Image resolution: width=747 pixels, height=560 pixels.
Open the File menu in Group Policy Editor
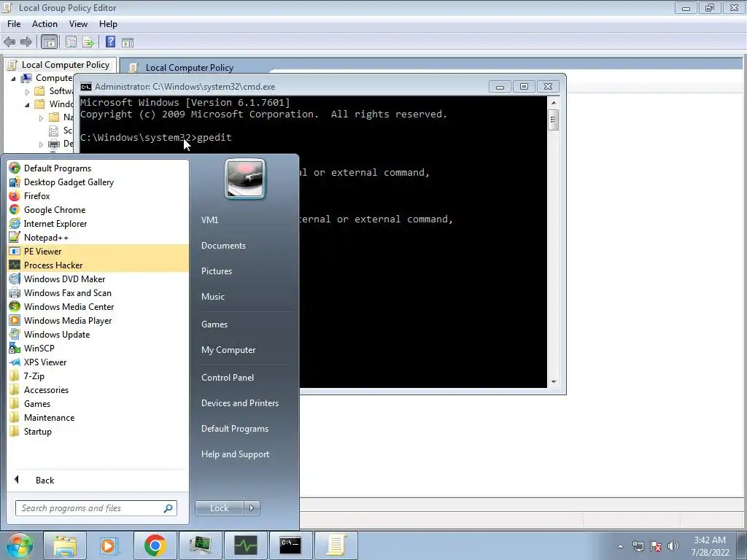(x=14, y=24)
